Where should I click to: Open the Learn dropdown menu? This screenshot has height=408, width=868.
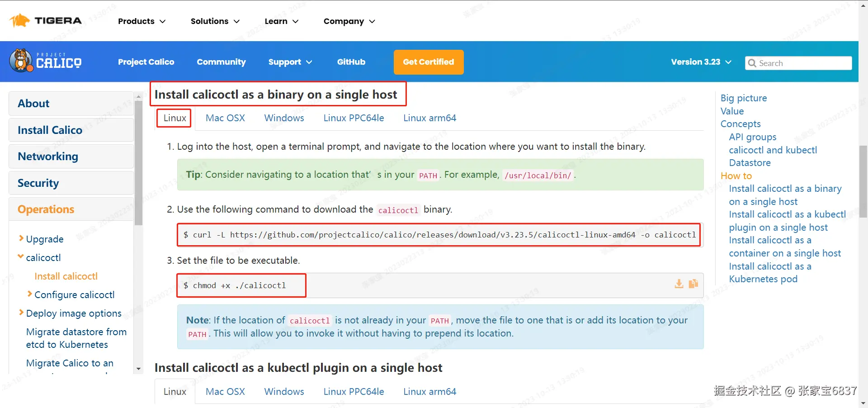tap(281, 21)
